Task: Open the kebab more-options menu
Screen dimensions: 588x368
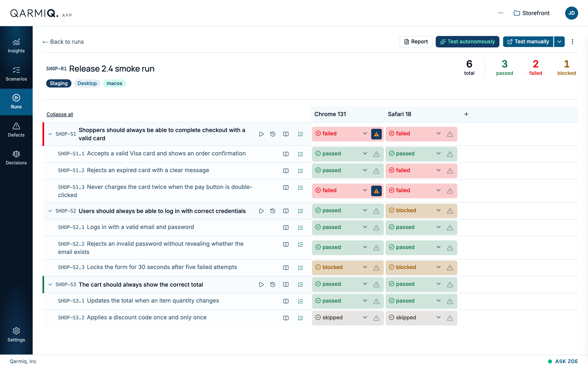Action: pos(572,42)
